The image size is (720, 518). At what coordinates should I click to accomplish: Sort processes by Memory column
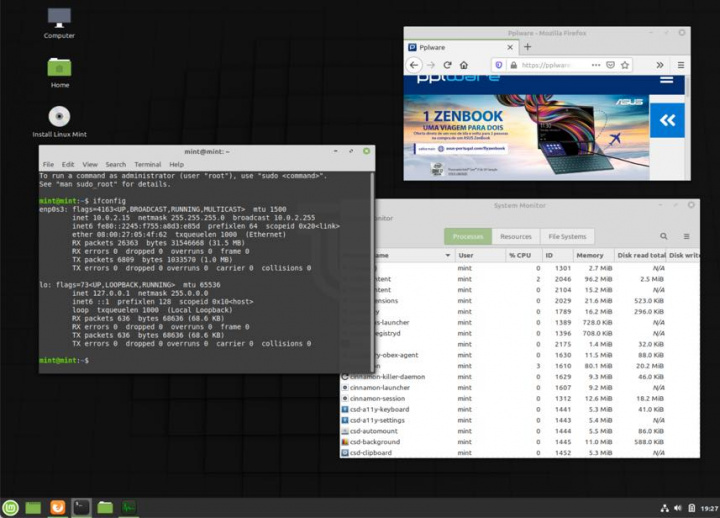click(x=590, y=255)
